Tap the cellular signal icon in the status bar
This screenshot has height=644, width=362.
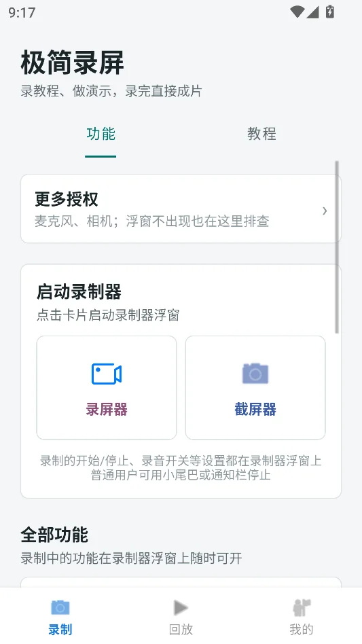312,12
